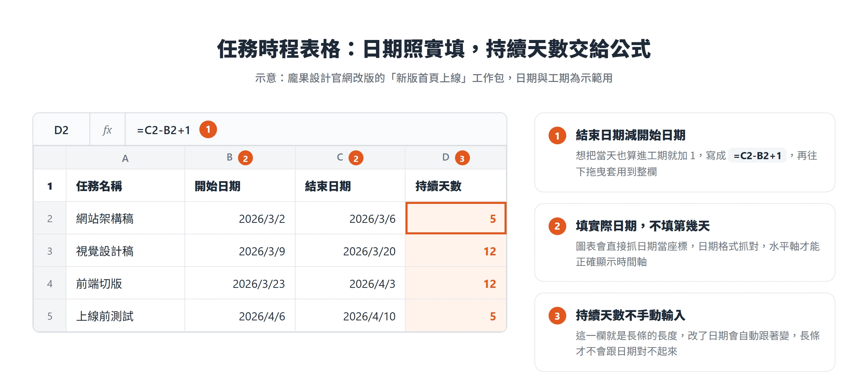868x380 pixels.
Task: Click the 結束日期減開始日期 card heading
Action: [630, 135]
